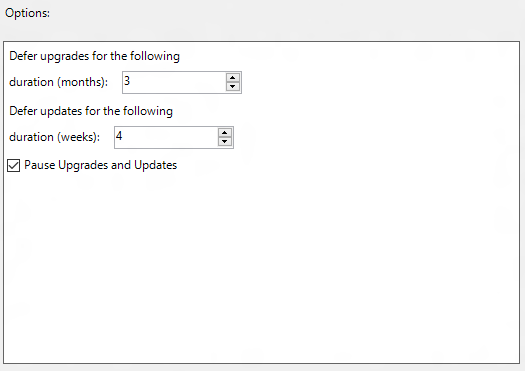Decrease the update deferral weeks value
Viewport: 525px width, 371px height.
point(224,142)
